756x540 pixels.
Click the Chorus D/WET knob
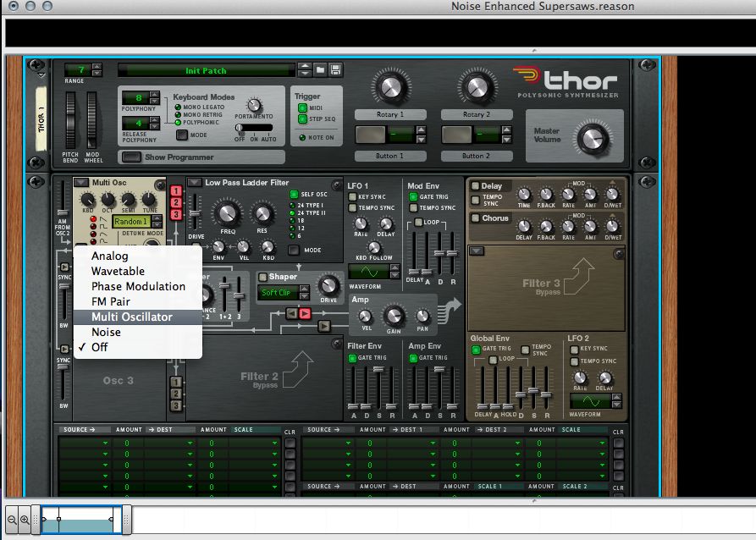click(x=612, y=226)
